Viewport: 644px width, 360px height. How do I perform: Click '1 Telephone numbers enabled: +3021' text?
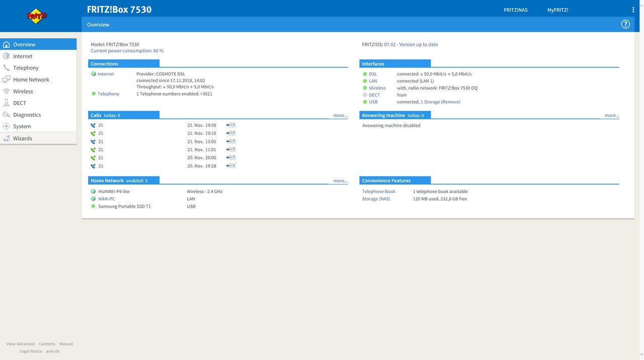pos(174,94)
